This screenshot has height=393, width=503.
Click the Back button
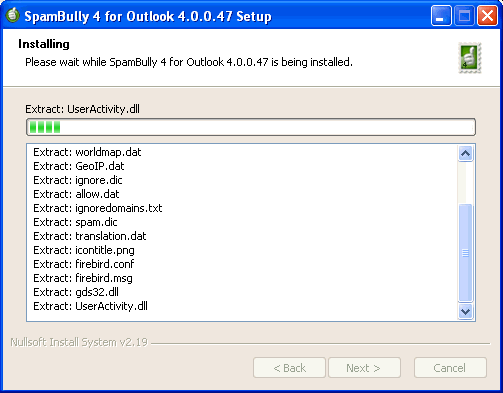289,368
